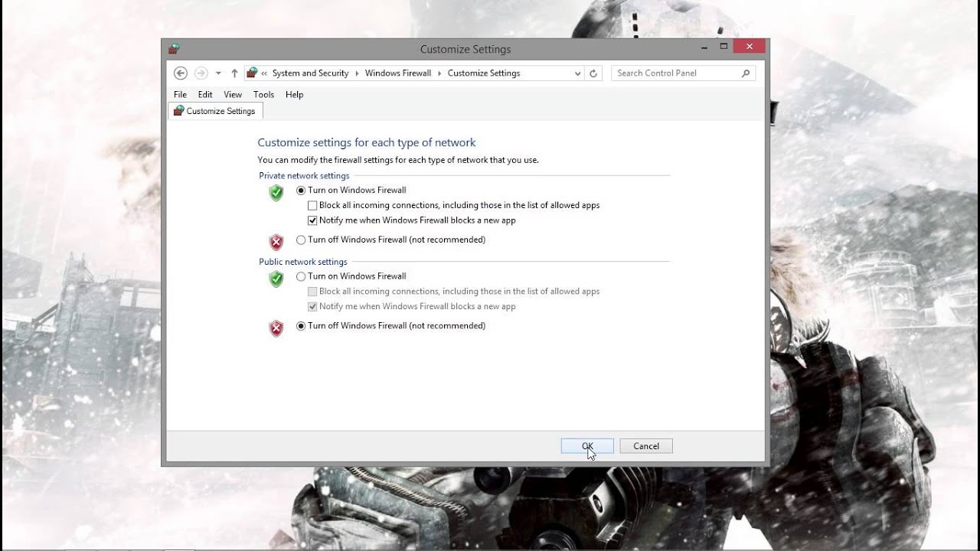Click System and Security breadcrumb
The image size is (980, 551).
310,73
